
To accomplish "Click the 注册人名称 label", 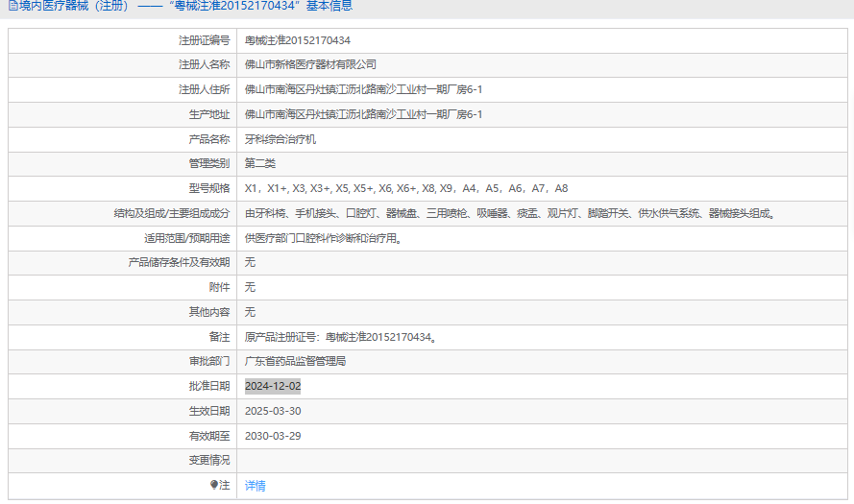I will tap(205, 64).
